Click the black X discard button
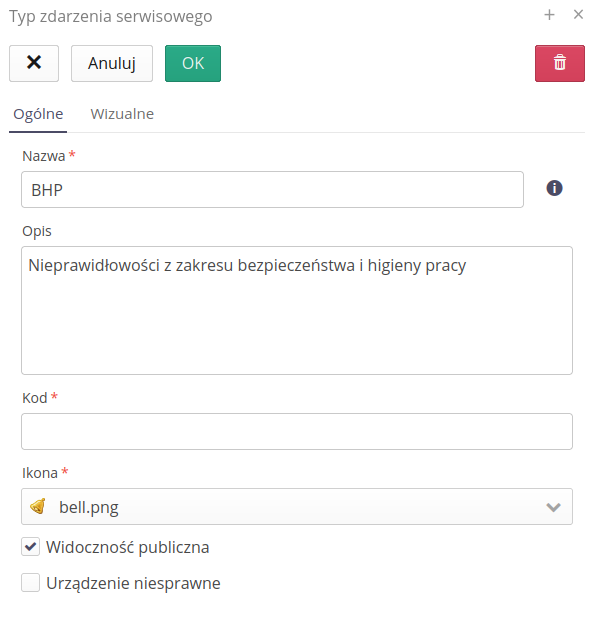The height and width of the screenshot is (618, 596). 34,63
